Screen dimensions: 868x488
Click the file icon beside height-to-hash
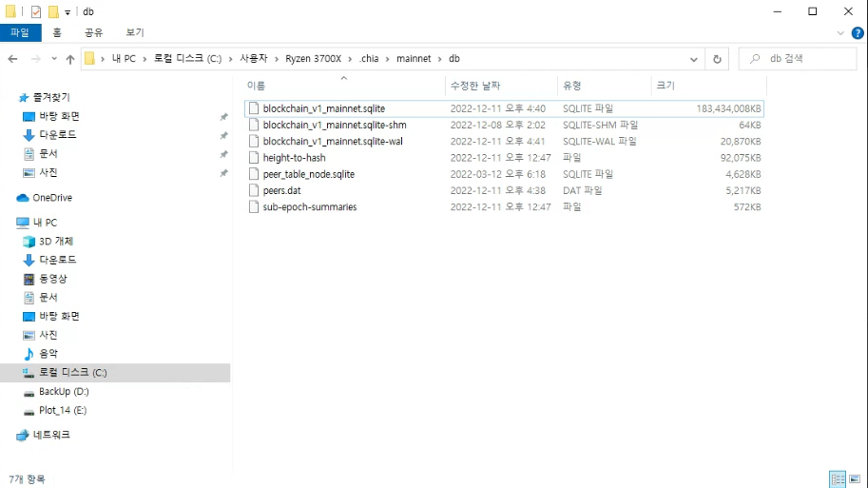coord(254,158)
